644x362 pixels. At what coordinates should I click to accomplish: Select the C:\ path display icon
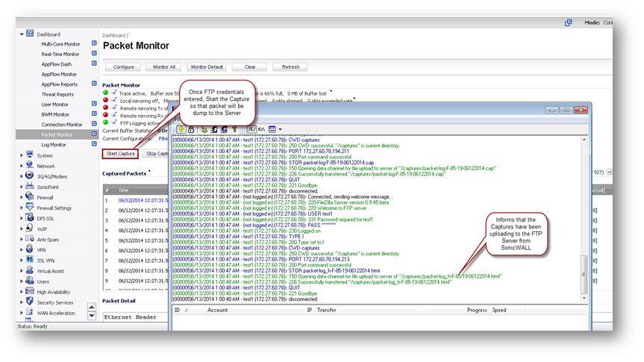coord(262,129)
